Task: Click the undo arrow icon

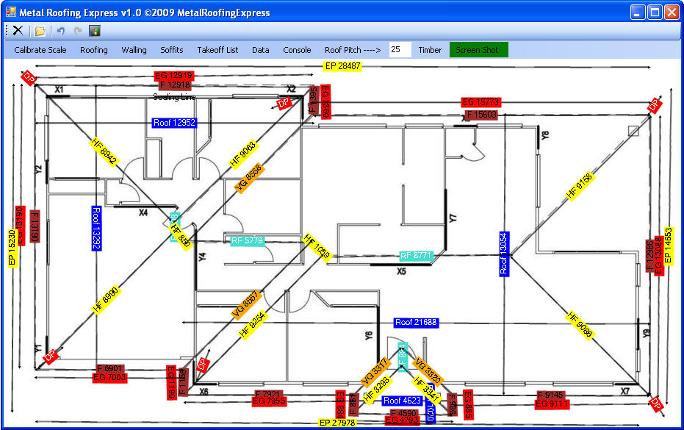Action: [x=60, y=31]
